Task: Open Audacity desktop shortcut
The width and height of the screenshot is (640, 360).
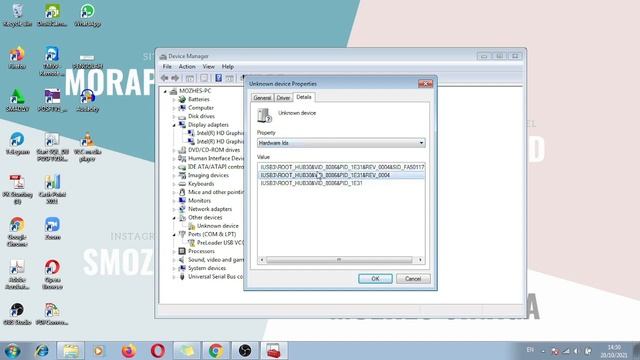Action: pyautogui.click(x=87, y=100)
